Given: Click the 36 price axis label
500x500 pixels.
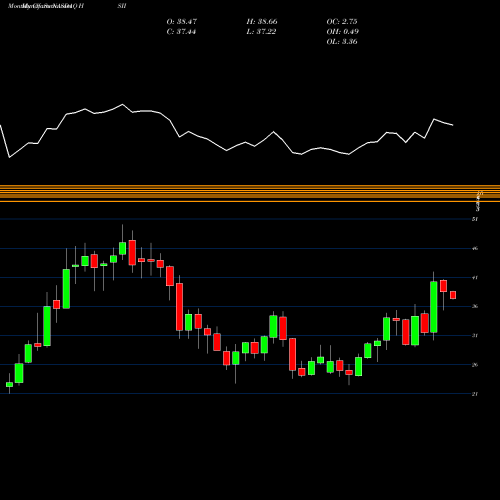Looking at the screenshot, I should (475, 307).
